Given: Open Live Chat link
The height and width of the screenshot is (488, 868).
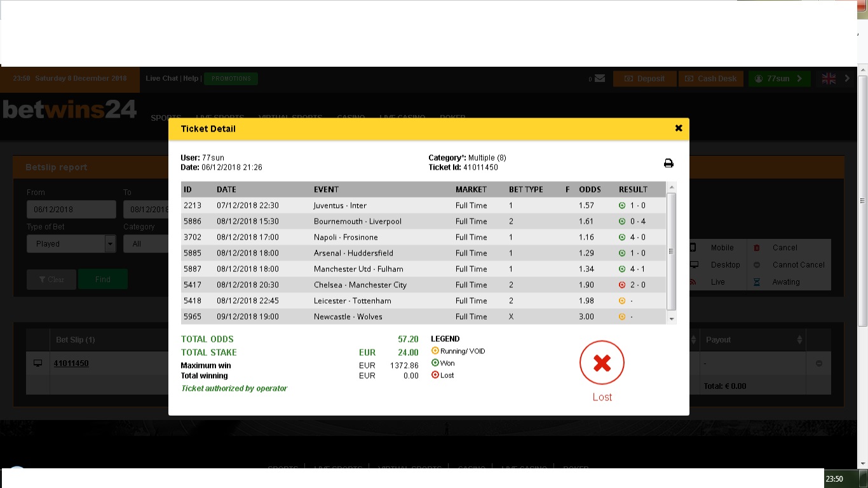Looking at the screenshot, I should (161, 78).
